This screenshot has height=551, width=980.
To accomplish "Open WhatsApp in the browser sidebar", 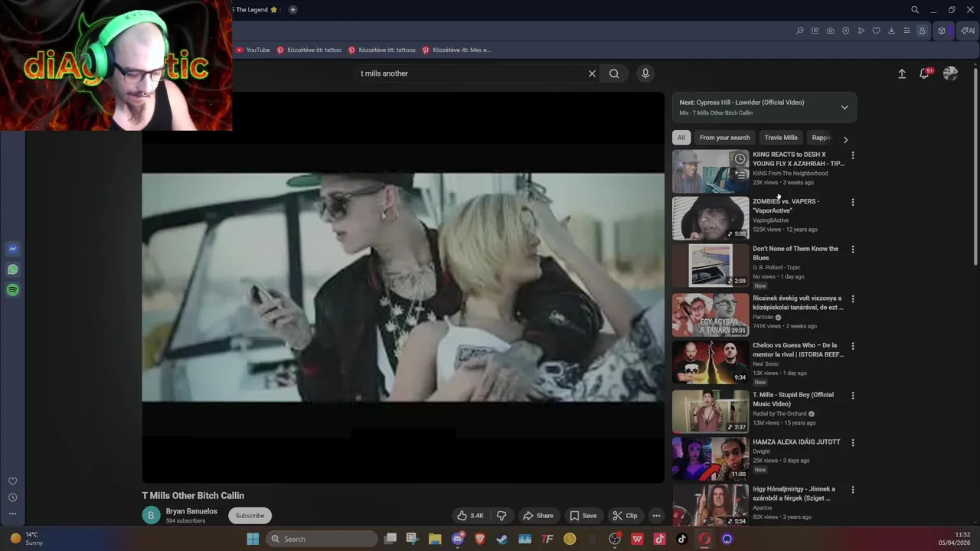I will point(12,269).
